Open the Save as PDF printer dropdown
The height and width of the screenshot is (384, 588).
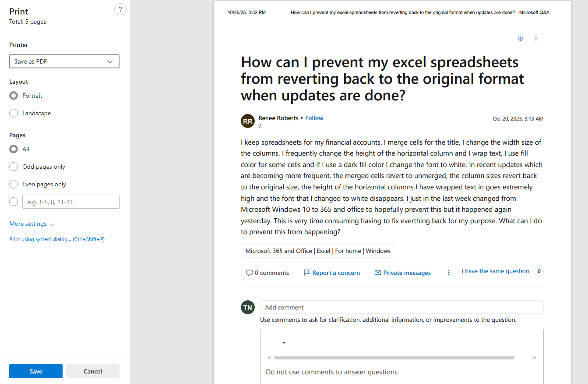click(x=64, y=61)
